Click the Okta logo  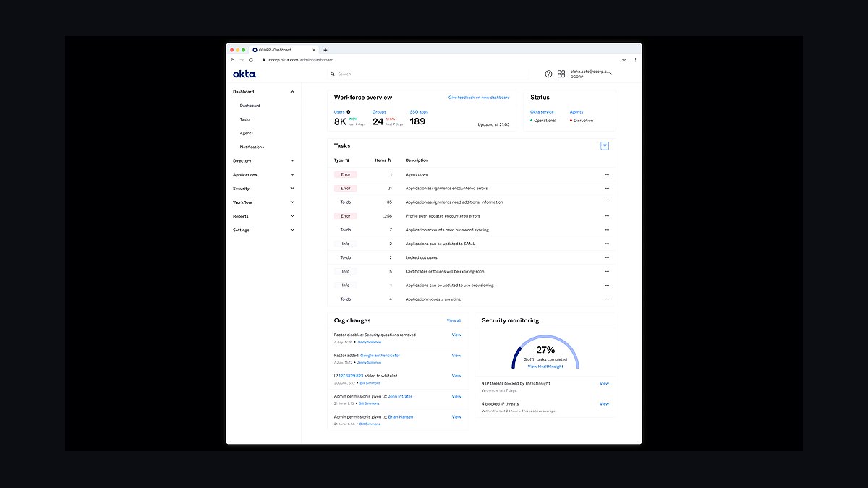pos(244,74)
